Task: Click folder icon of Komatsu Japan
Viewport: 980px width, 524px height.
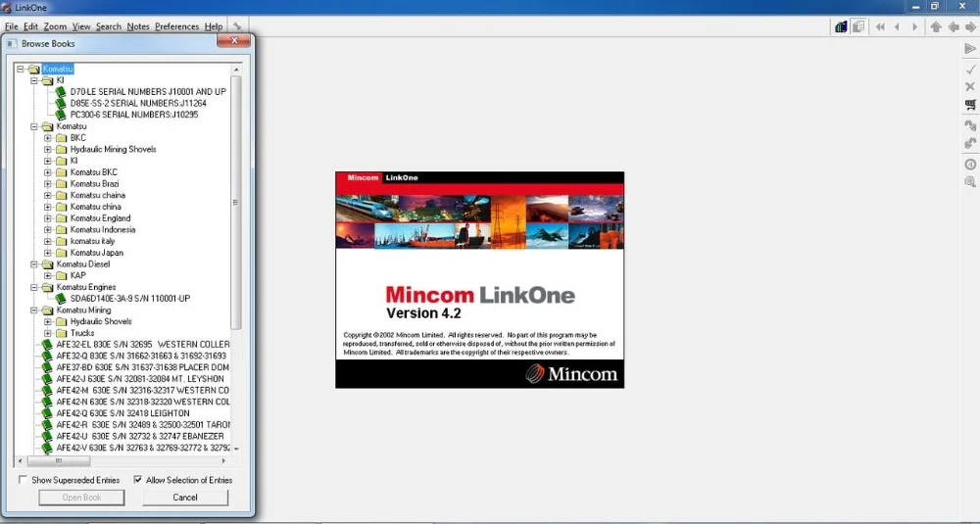Action: (x=61, y=253)
